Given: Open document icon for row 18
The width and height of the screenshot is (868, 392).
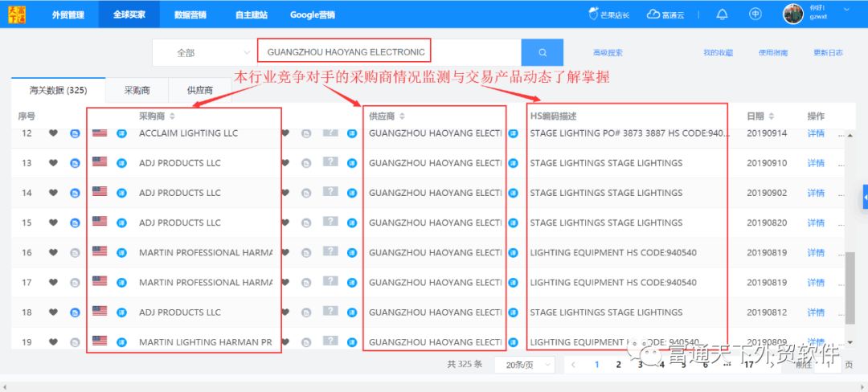Looking at the screenshot, I should (x=75, y=312).
